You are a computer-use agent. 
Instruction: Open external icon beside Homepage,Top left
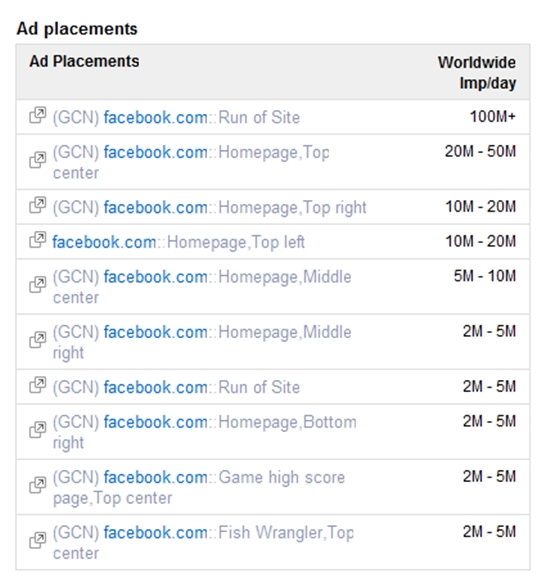(38, 240)
